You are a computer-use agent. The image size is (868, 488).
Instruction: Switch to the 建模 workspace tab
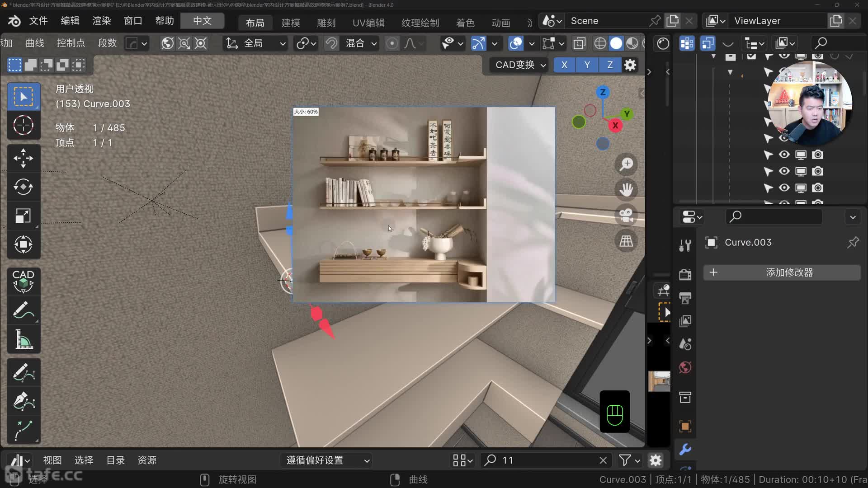click(291, 23)
